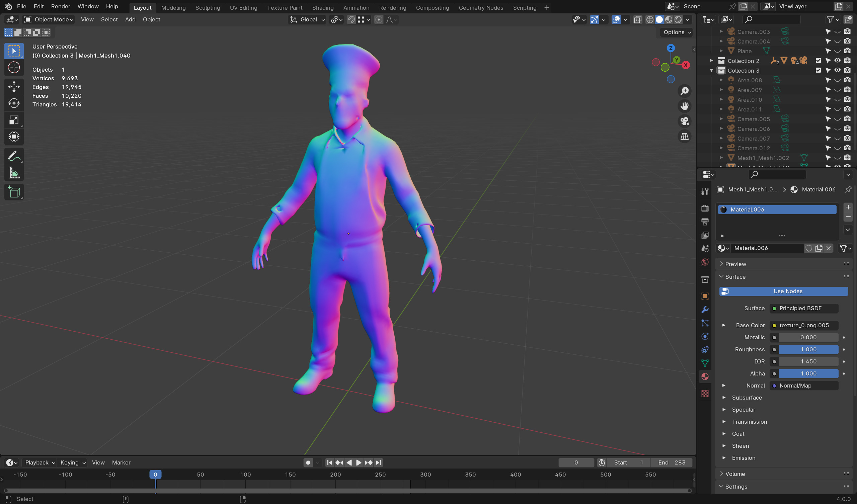This screenshot has width=857, height=504.
Task: Expand the Collection 2 tree row
Action: click(711, 61)
